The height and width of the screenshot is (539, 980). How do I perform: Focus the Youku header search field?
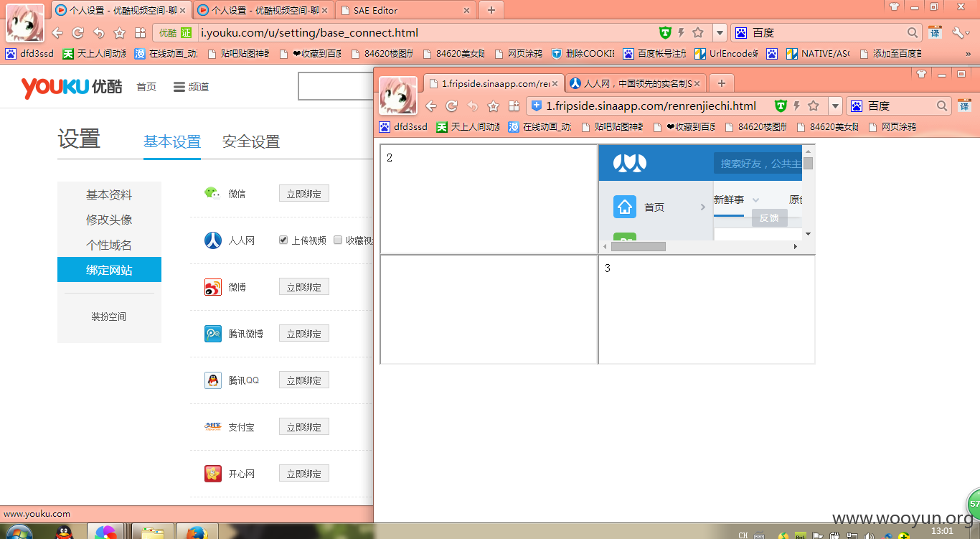(336, 86)
